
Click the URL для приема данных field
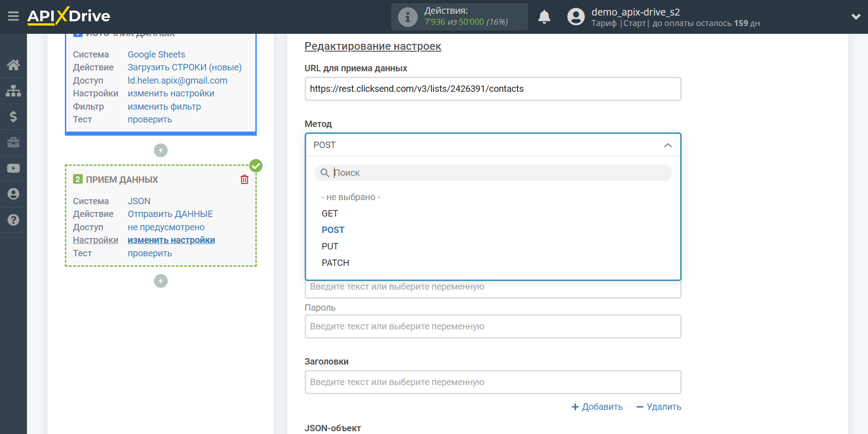click(493, 89)
